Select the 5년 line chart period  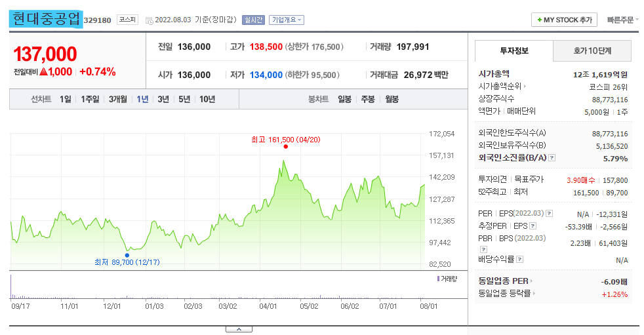184,100
